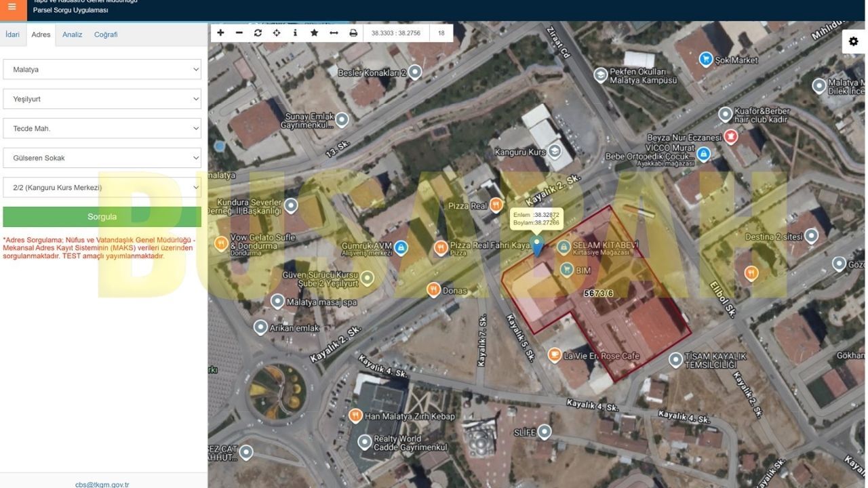Select the crosshair locate tool

click(277, 33)
